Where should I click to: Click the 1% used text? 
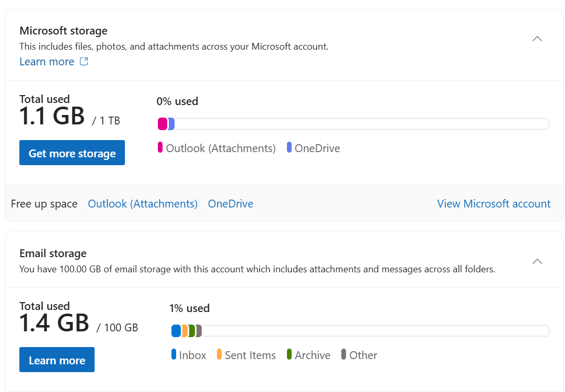point(190,308)
